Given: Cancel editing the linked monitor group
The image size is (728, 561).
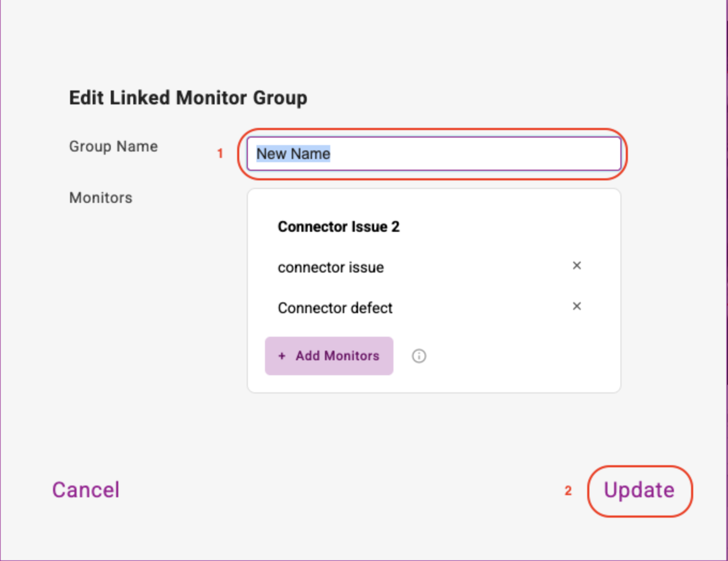Looking at the screenshot, I should pyautogui.click(x=86, y=490).
